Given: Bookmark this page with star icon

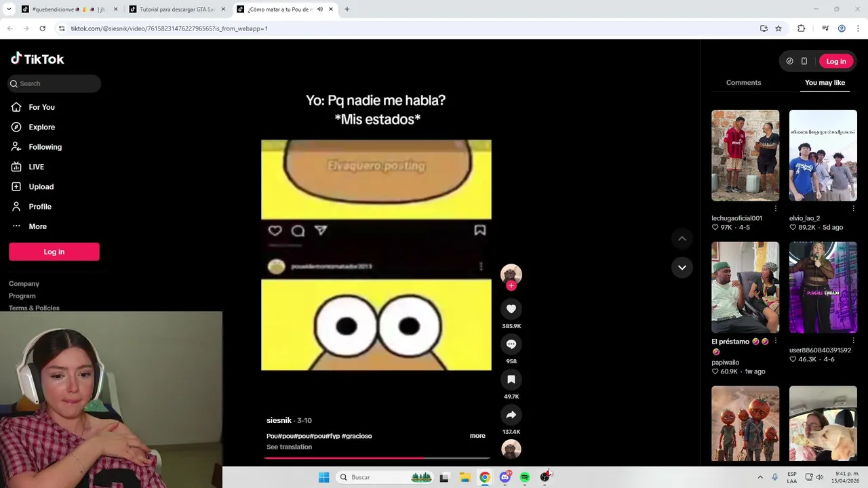Looking at the screenshot, I should coord(778,28).
